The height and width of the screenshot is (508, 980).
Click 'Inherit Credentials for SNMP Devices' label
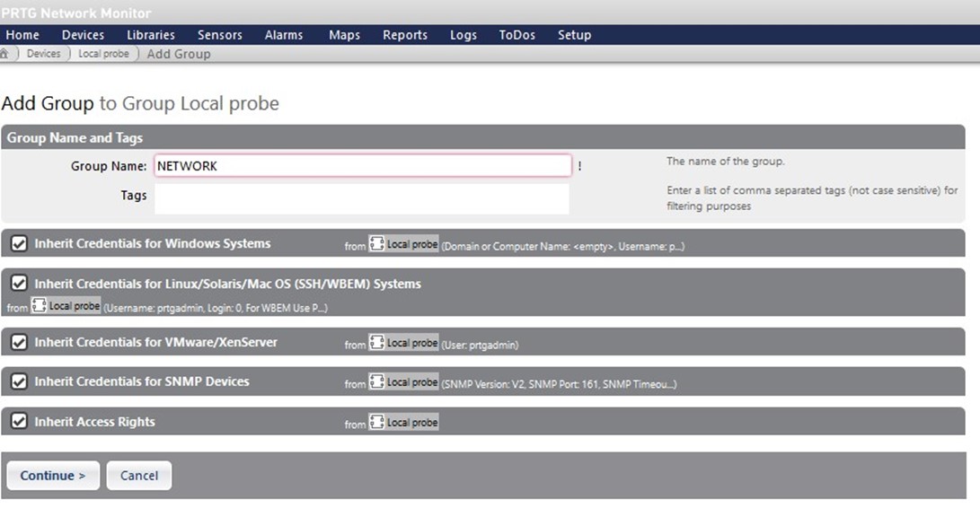[142, 381]
